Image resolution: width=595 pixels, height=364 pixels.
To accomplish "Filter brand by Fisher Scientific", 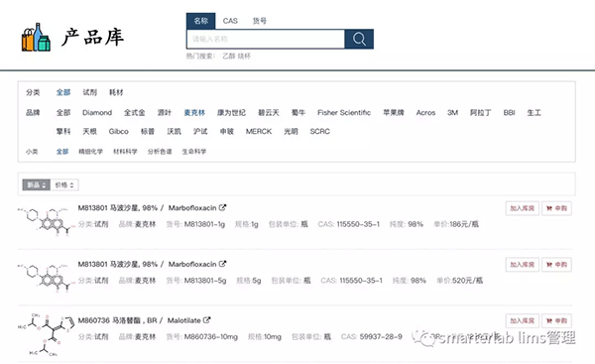I will [344, 113].
